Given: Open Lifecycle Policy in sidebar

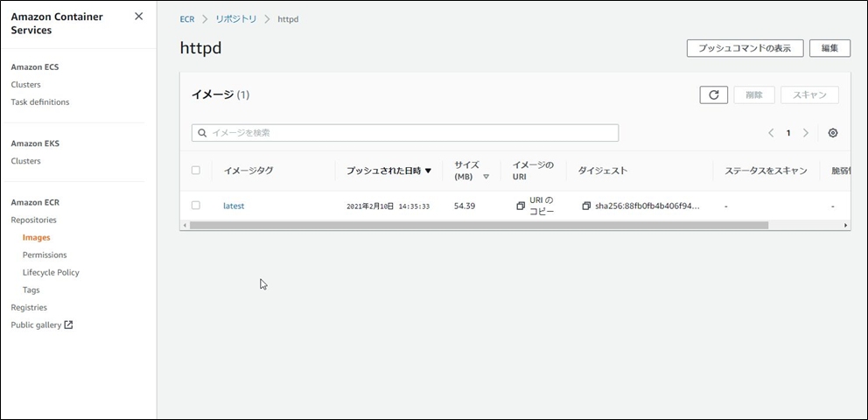Looking at the screenshot, I should coord(51,272).
